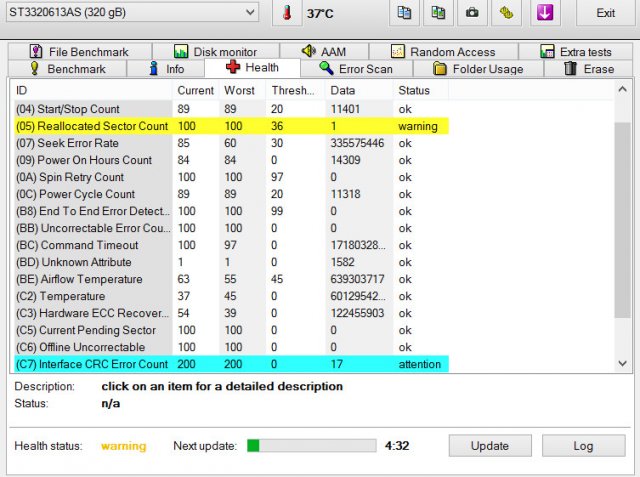Screen dimensions: 640x477
Task: Open the options wrench icon
Action: coord(506,13)
